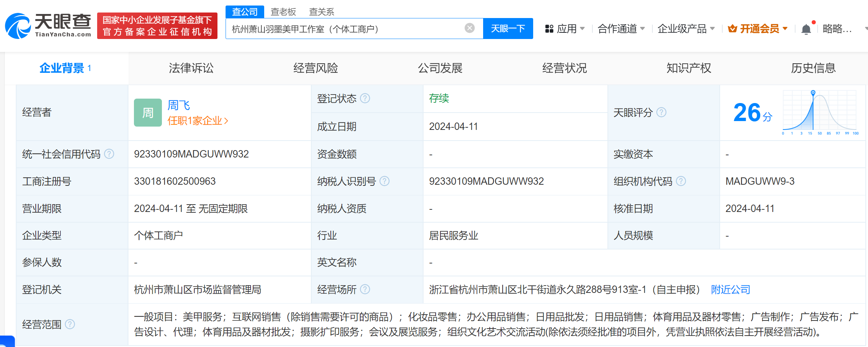
Task: Click help icon beside 统一社会信用代码
Action: (x=109, y=154)
